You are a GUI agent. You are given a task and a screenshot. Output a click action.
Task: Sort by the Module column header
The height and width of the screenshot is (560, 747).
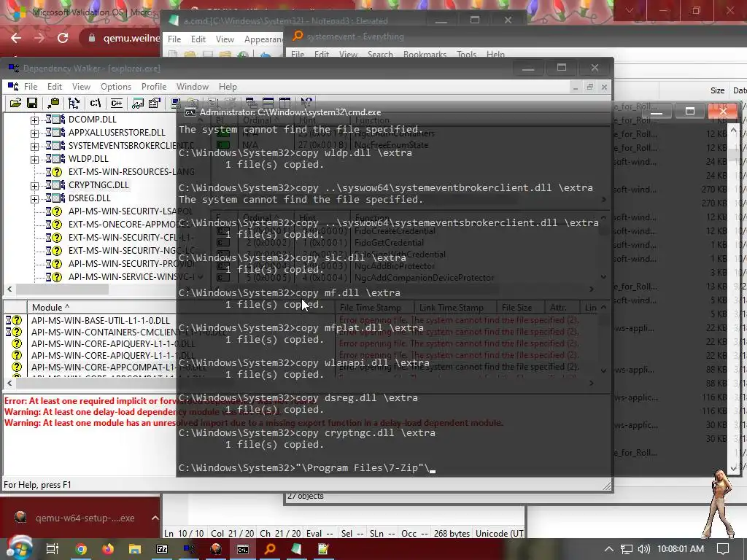[101, 307]
